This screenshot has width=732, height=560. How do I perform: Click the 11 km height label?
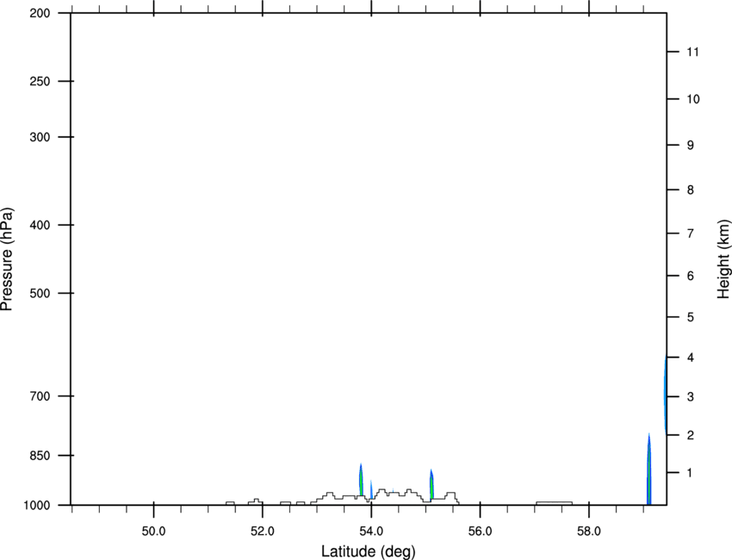point(692,52)
